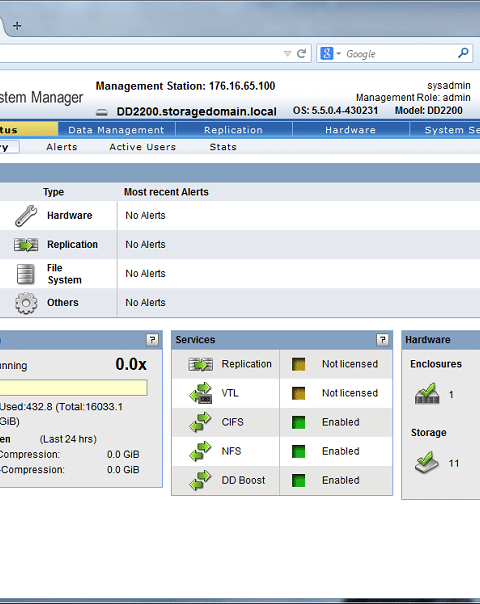480x604 pixels.
Task: Click 'No Alerts' in the File System row
Action: (x=145, y=273)
